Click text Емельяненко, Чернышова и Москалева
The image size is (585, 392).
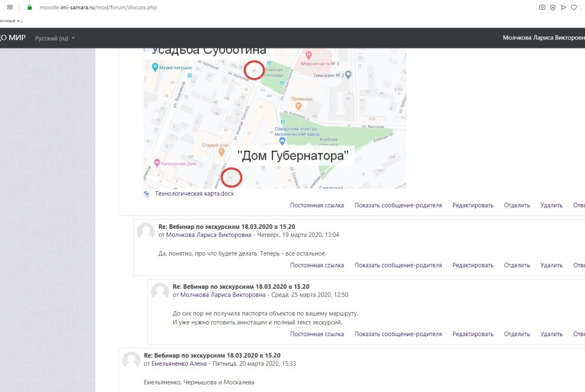point(199,382)
